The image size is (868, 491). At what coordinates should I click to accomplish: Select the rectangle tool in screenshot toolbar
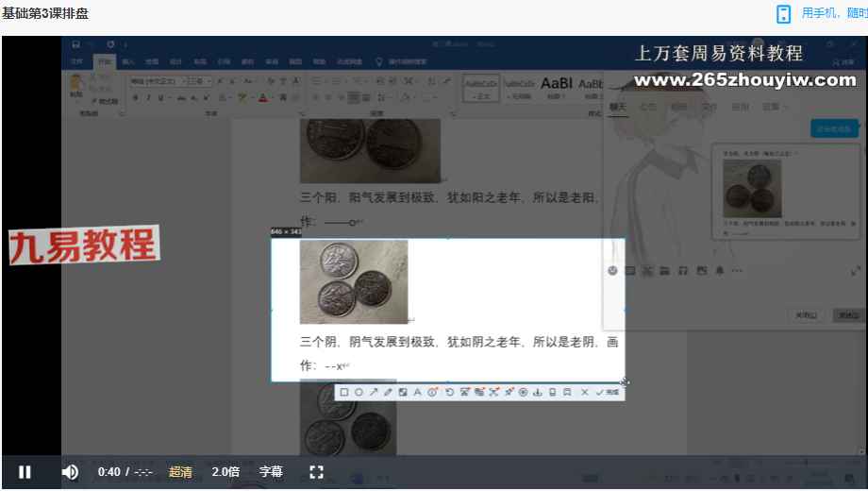(x=344, y=392)
